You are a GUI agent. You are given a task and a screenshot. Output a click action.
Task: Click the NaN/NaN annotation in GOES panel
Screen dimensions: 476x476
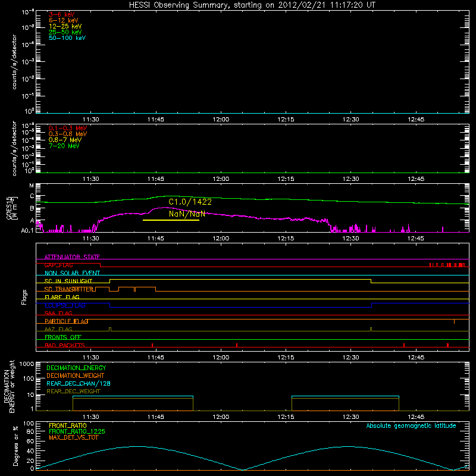(187, 214)
